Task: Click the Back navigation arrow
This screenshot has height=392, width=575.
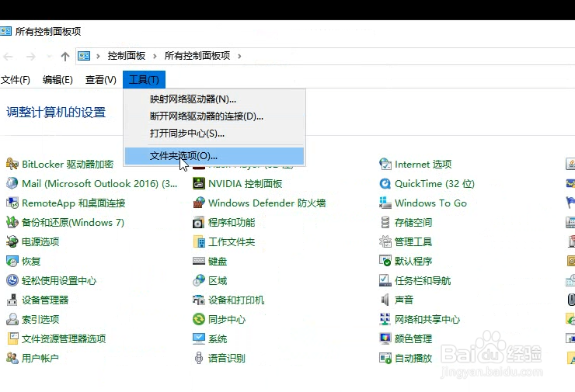Action: 8,57
